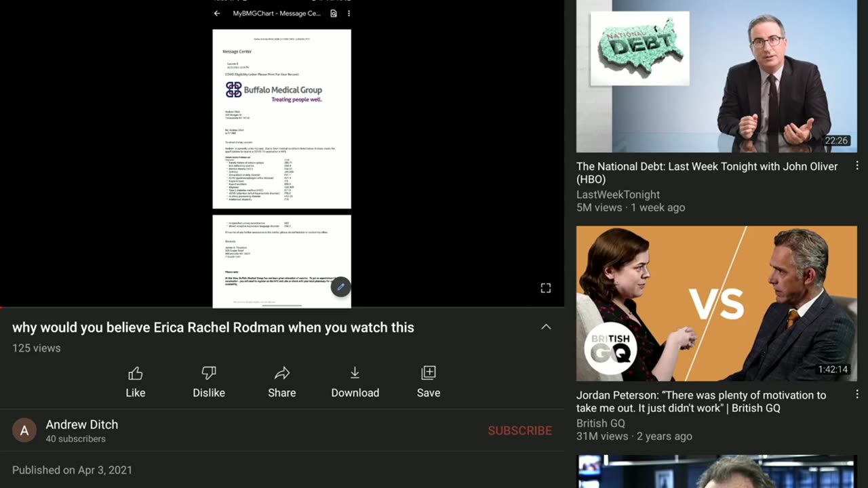Save video to playlist icon
The width and height of the screenshot is (868, 488).
[429, 373]
